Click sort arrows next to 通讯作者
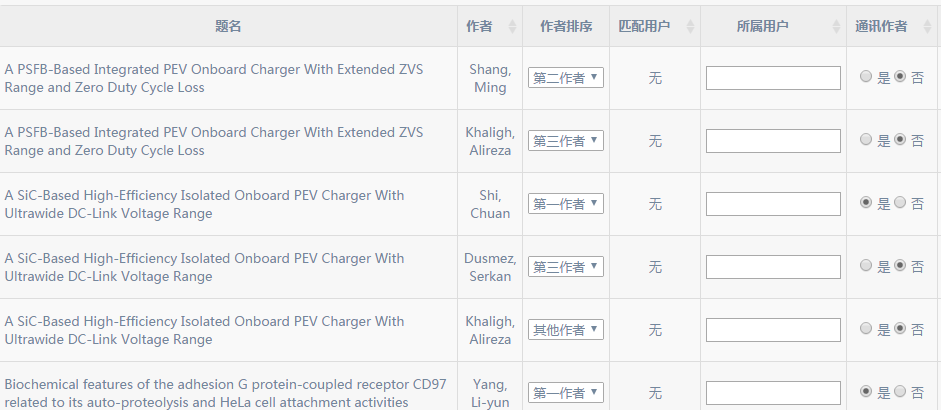The width and height of the screenshot is (941, 410). (x=928, y=26)
